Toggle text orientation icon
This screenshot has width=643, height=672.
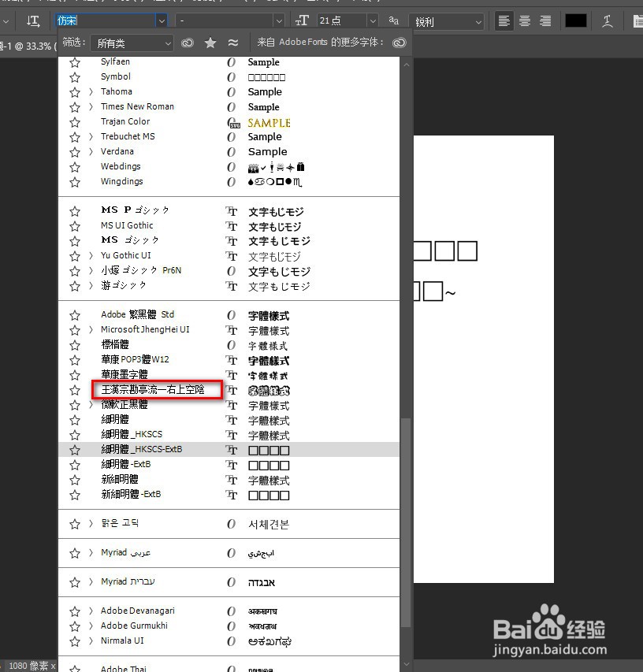tap(33, 21)
